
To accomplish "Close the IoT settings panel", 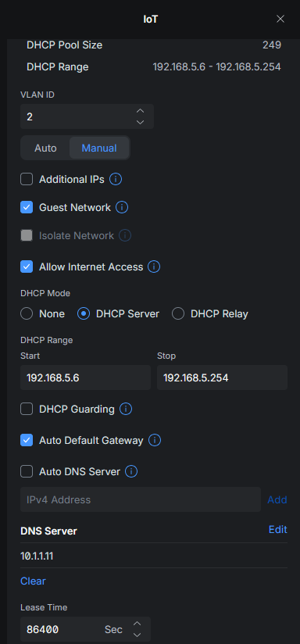I will pos(280,19).
